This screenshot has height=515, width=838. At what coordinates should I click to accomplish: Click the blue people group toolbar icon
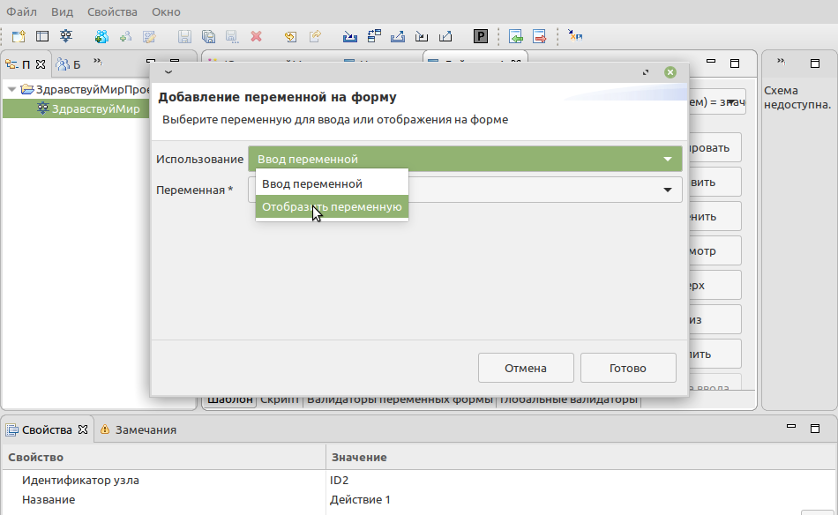102,36
